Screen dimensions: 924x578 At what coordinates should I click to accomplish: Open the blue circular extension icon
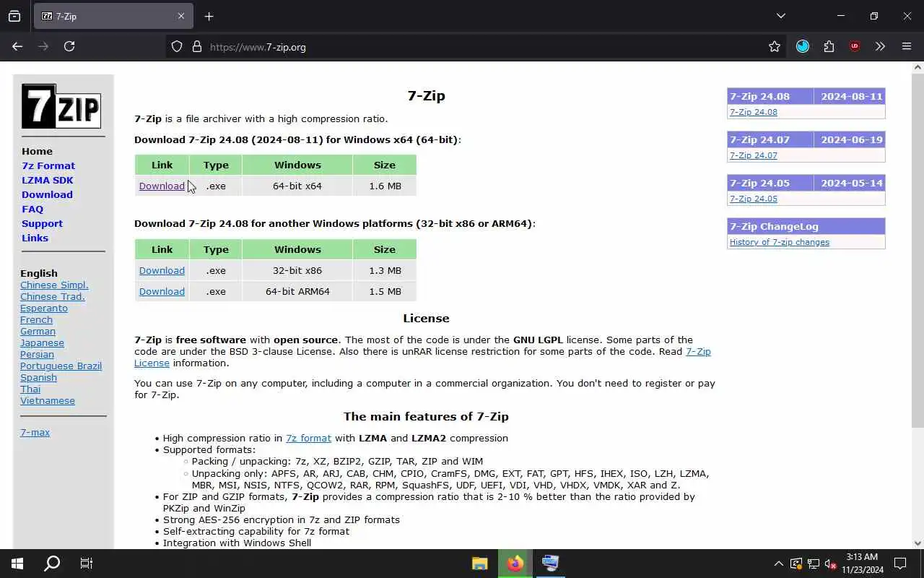[x=803, y=46]
